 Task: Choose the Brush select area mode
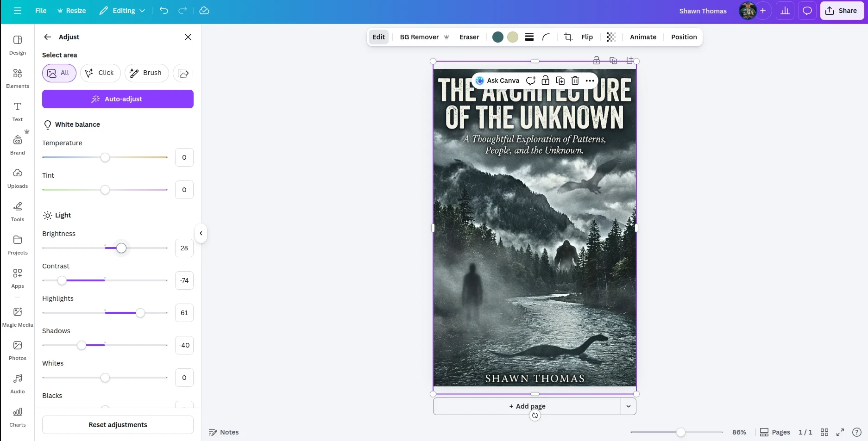point(146,73)
